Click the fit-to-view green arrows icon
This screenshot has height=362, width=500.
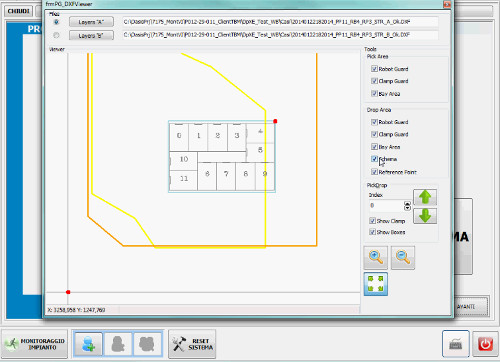375,284
